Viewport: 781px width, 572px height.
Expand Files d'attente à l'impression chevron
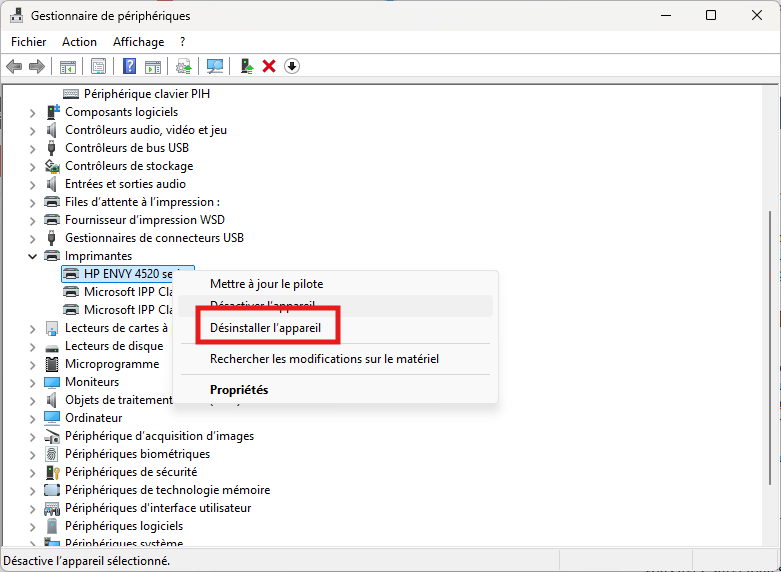point(32,203)
